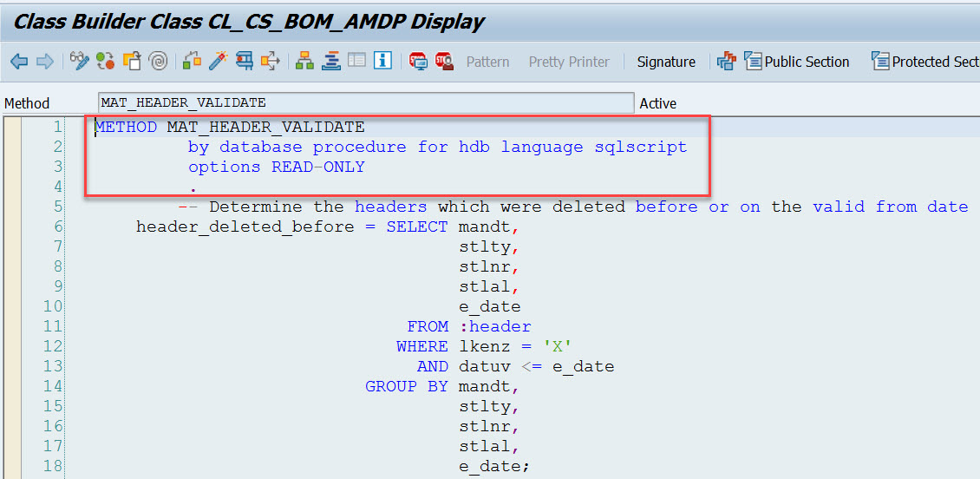This screenshot has width=980, height=479.
Task: Click the Test clamp icon
Action: coord(245,61)
